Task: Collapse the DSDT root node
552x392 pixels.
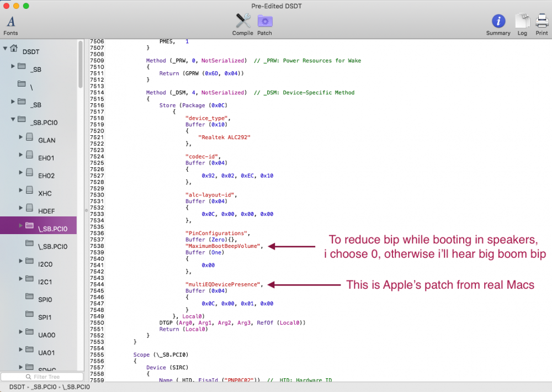Action: pyautogui.click(x=5, y=48)
